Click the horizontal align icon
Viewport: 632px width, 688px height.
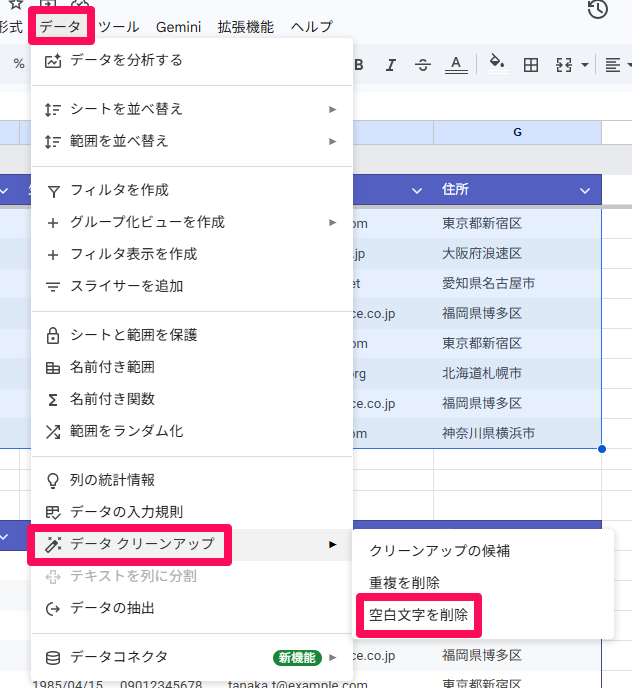click(613, 65)
